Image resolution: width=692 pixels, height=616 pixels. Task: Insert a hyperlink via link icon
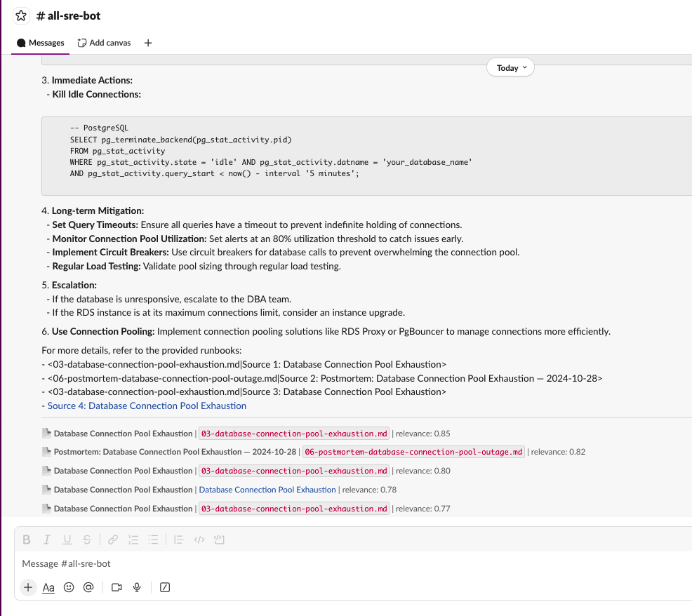113,540
